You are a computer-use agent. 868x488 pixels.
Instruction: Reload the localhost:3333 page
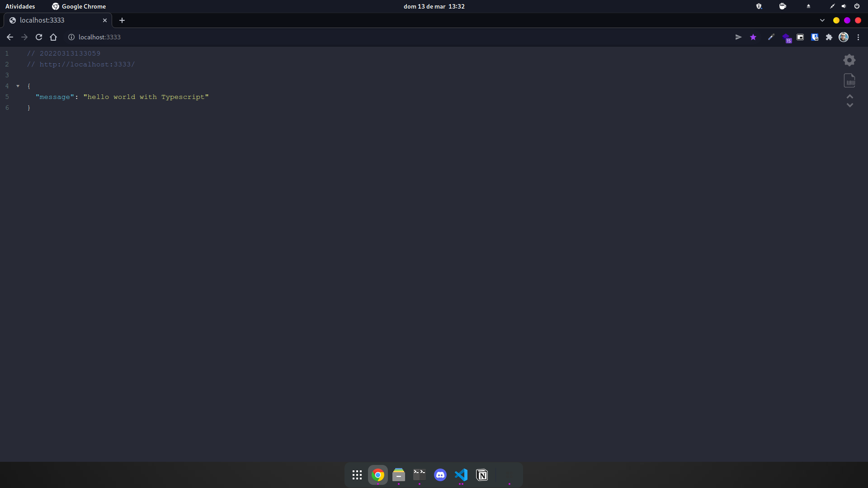pos(39,37)
